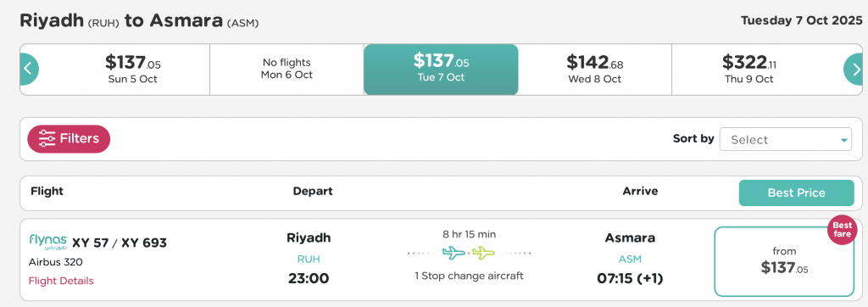Select the Mon 6 Oct no flights tab
Screen dimensions: 868x307
point(287,70)
